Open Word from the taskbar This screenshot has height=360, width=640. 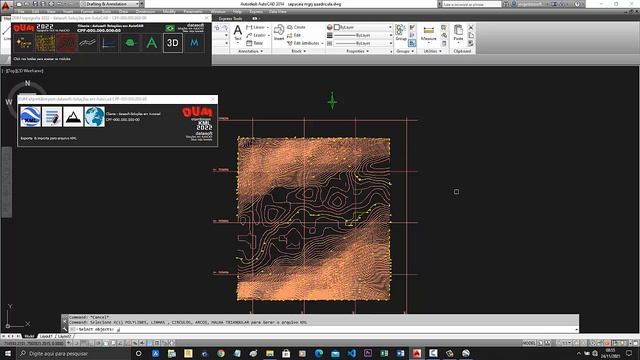[x=400, y=353]
